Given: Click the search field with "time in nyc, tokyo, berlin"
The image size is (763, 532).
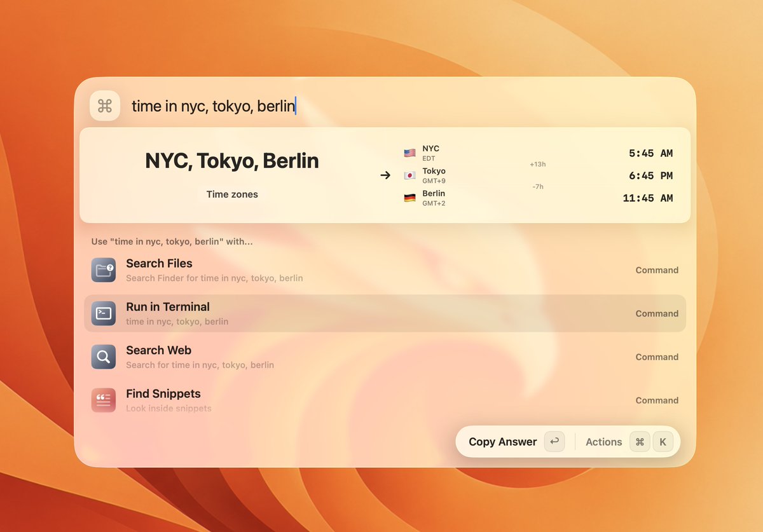Looking at the screenshot, I should (214, 106).
